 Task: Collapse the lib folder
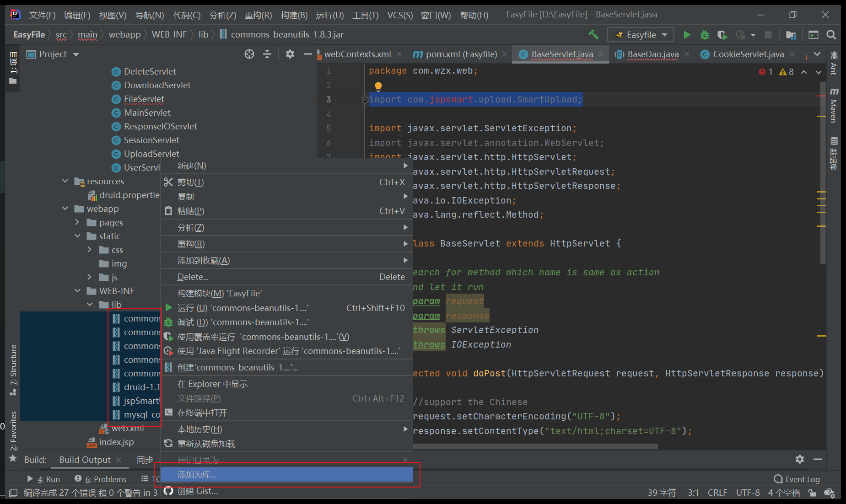tap(90, 305)
